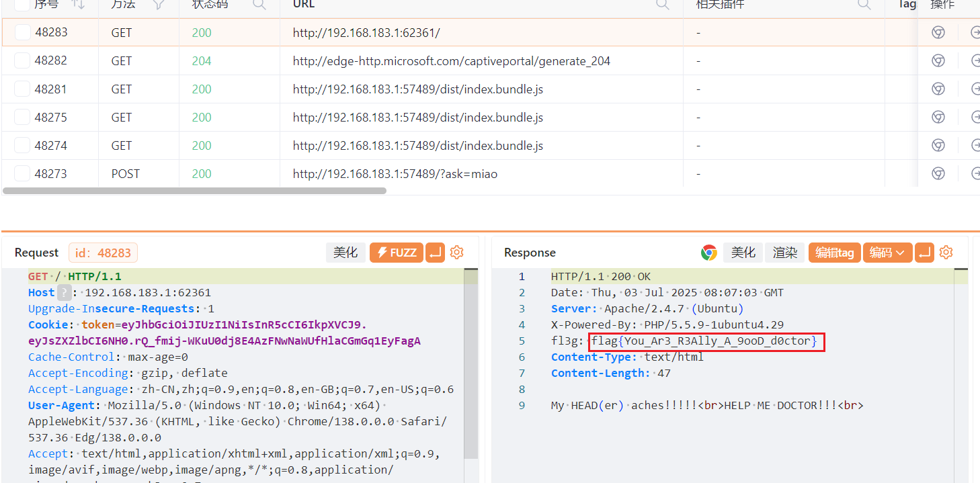Click the Content-Length: 47 line
Screen dimensions: 980x483
pyautogui.click(x=611, y=373)
